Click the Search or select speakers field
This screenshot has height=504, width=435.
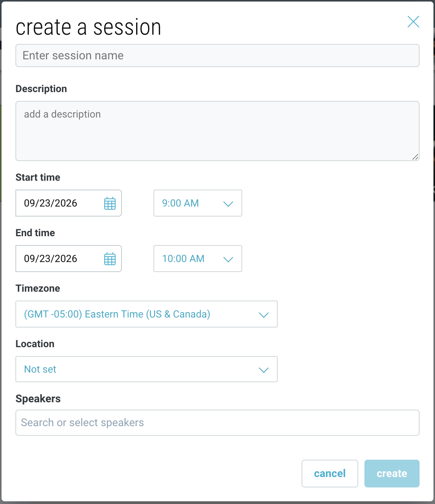click(x=217, y=423)
